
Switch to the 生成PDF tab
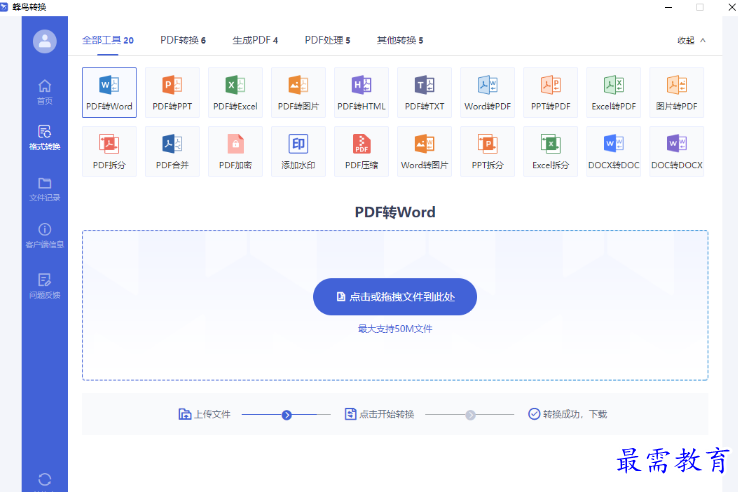(255, 41)
